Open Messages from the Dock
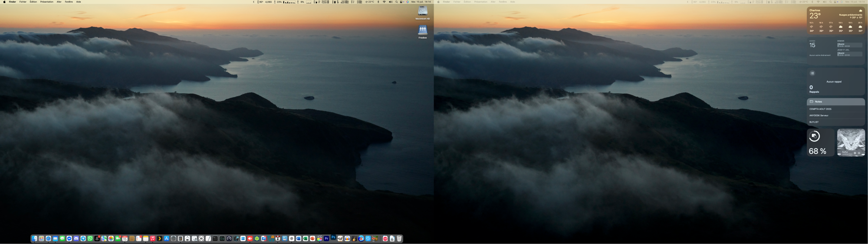Viewport: 868px width, 244px height. [62, 238]
